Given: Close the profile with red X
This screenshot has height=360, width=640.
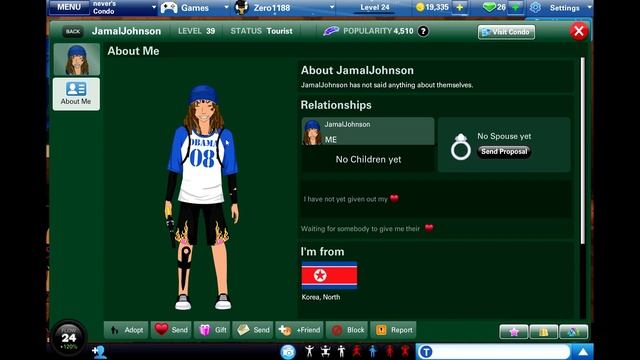Looking at the screenshot, I should 578,31.
